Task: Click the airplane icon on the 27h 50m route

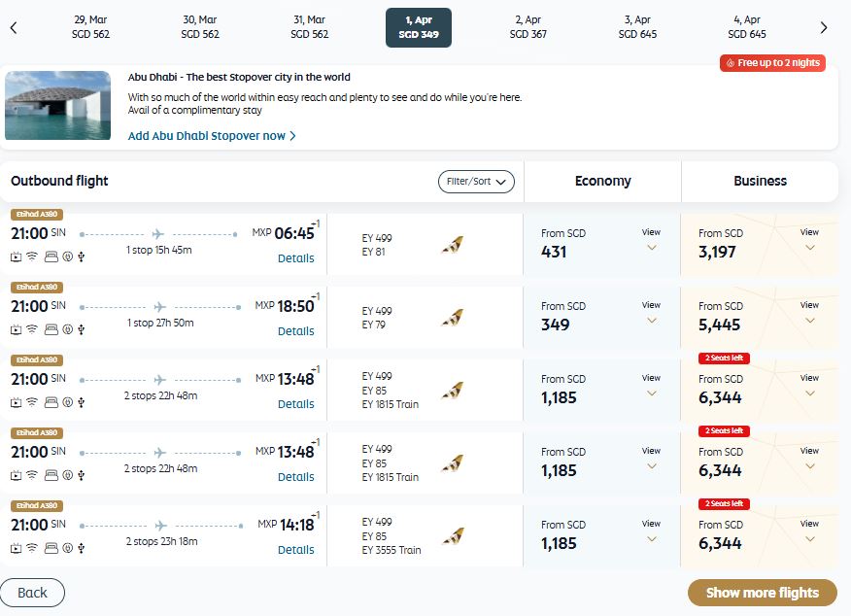Action: coord(159,307)
